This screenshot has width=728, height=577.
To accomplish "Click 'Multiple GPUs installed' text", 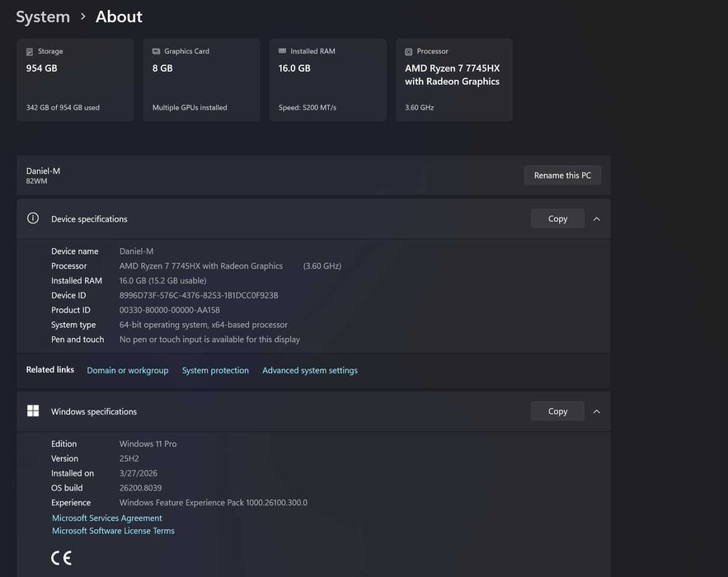I will [x=190, y=108].
